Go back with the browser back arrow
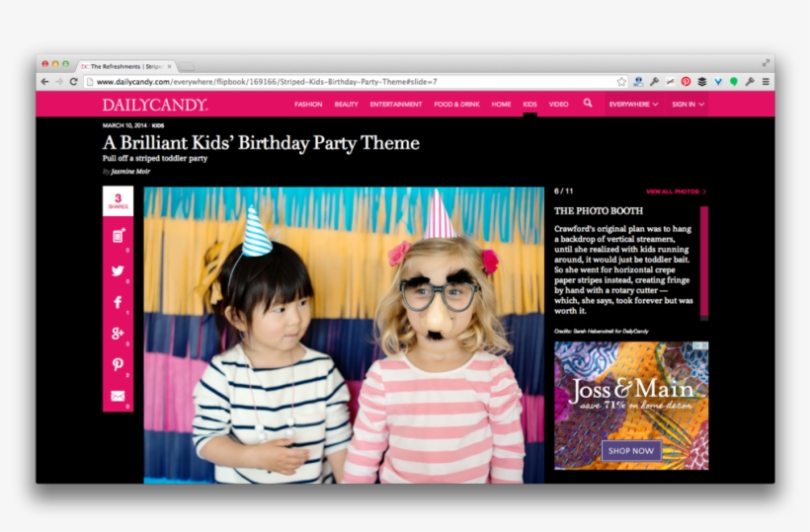810x532 pixels. [x=44, y=82]
